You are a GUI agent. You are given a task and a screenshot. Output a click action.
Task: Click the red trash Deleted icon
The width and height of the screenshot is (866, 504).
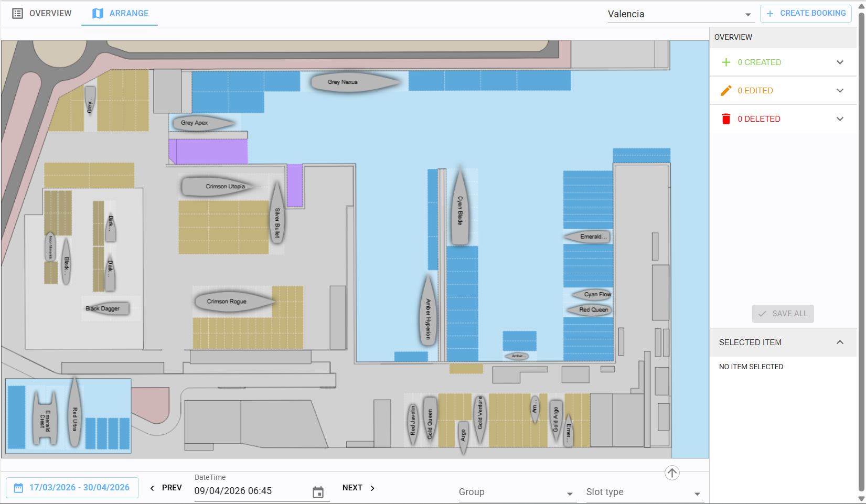click(x=726, y=119)
